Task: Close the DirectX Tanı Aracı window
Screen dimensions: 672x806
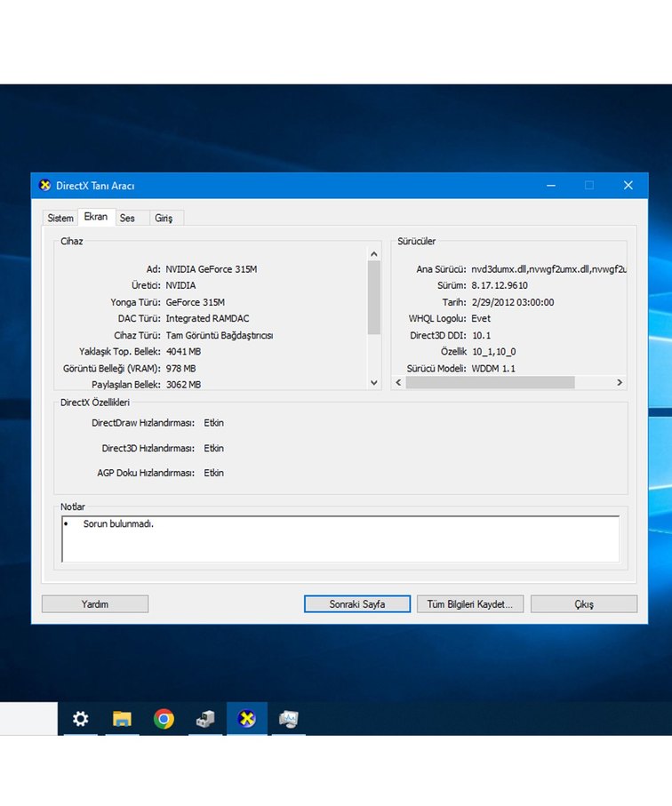Action: point(628,185)
